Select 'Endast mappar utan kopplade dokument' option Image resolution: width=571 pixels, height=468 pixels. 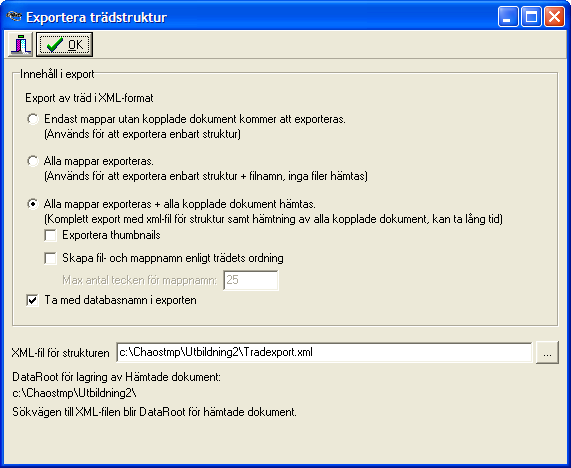(33, 119)
